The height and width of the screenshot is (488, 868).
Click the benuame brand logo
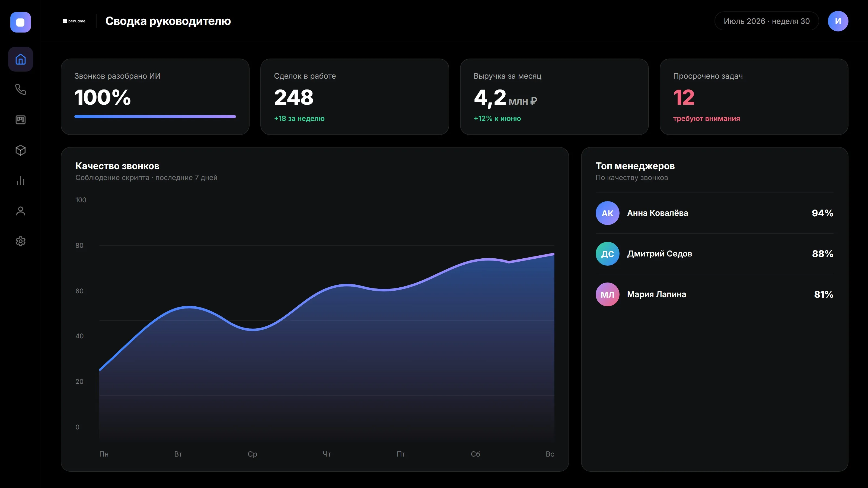coord(74,21)
